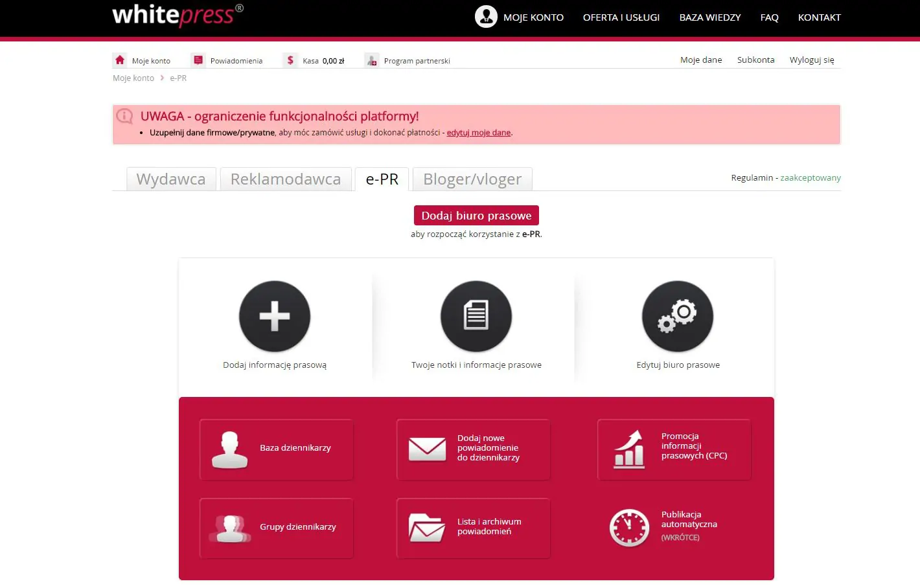920x588 pixels.
Task: Click the Kasa 0,00 zł balance
Action: (323, 61)
